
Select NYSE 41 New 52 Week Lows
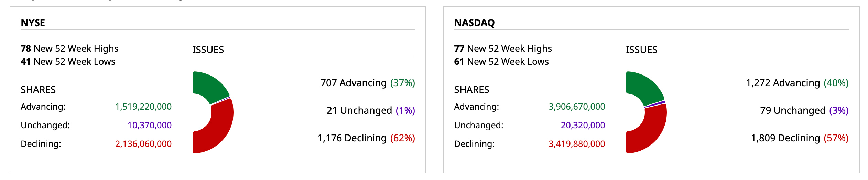pos(68,62)
